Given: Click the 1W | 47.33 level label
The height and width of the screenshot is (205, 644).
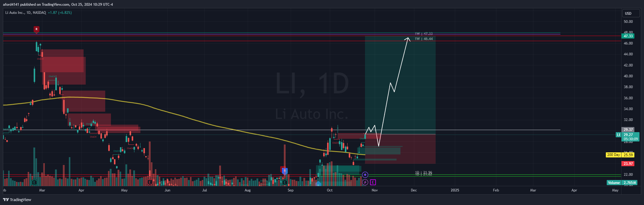Looking at the screenshot, I should click(x=424, y=34).
